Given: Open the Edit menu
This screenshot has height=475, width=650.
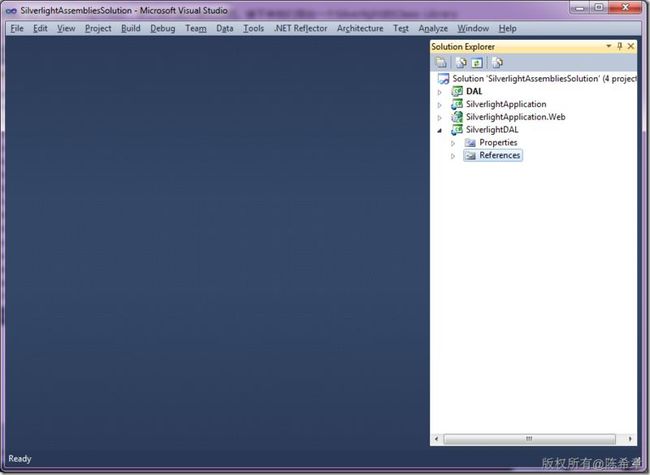Looking at the screenshot, I should tap(40, 28).
